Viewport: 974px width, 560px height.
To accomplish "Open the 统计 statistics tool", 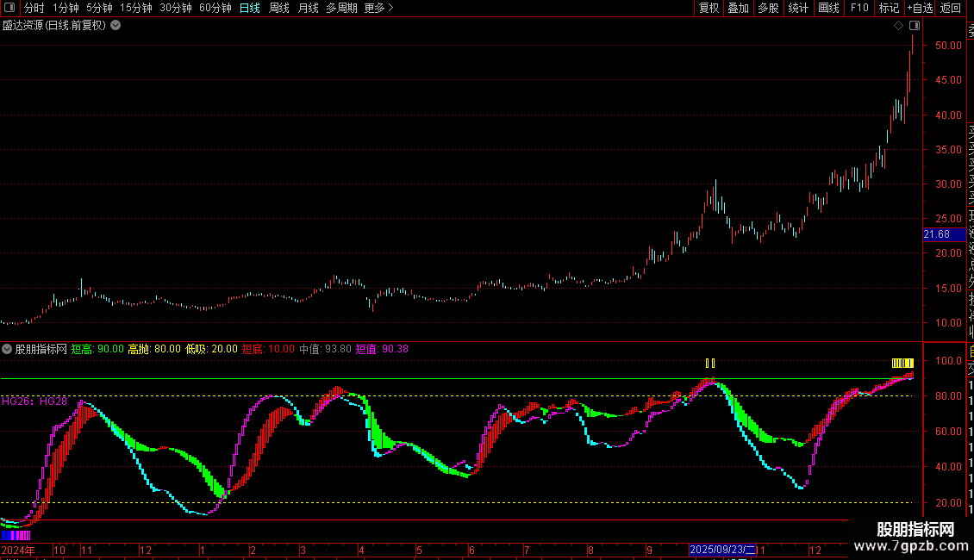I will coord(798,8).
